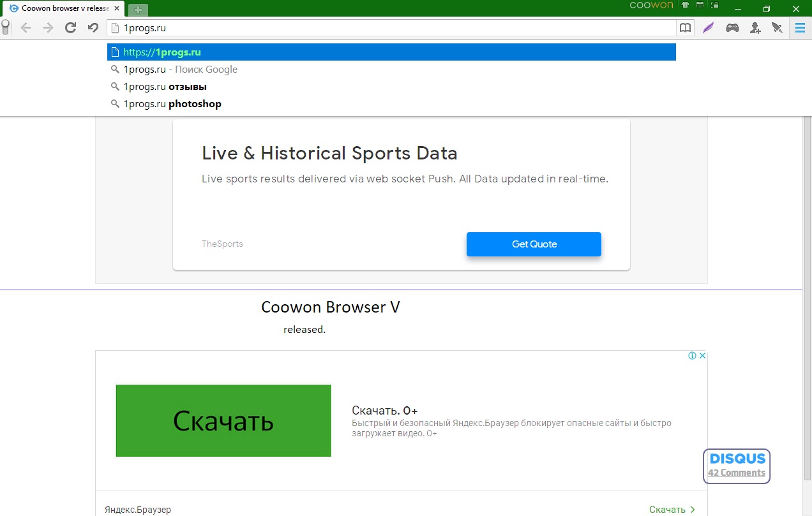Click the add user toolbar icon
Screen dimensions: 812x516
click(755, 27)
